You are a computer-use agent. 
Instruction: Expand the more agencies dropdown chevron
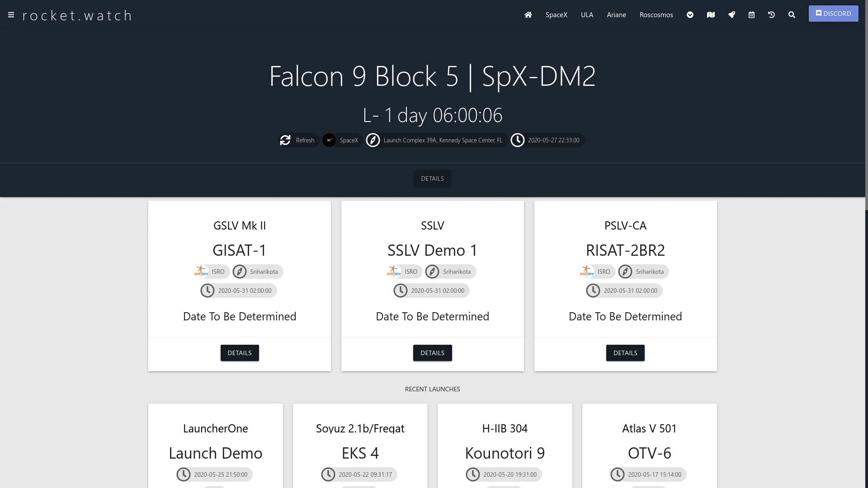pos(690,15)
